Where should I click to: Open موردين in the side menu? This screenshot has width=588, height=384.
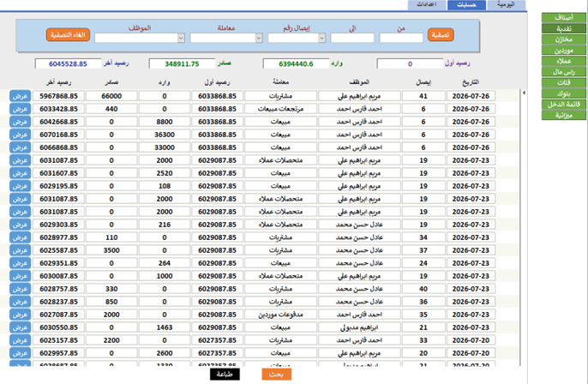564,51
